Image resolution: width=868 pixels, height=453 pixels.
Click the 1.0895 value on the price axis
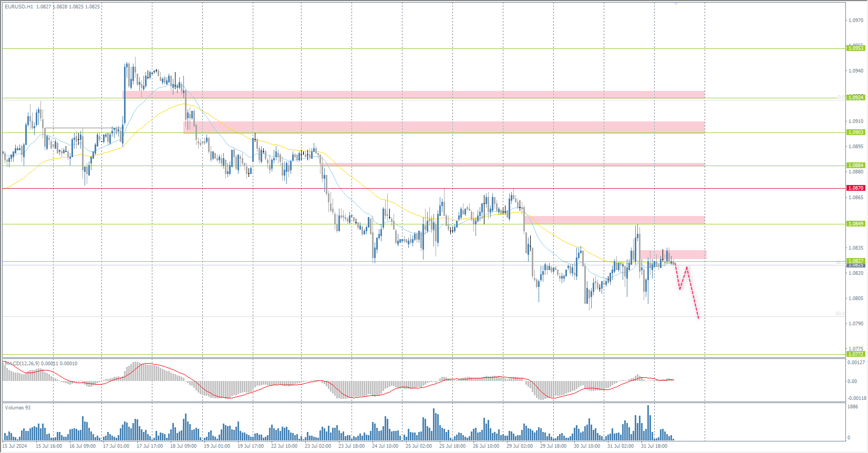tap(856, 147)
